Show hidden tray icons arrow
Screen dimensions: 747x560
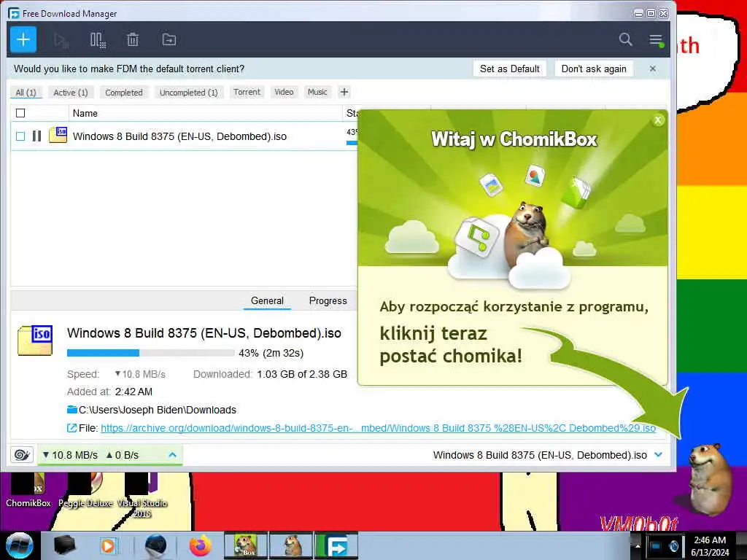pyautogui.click(x=637, y=545)
